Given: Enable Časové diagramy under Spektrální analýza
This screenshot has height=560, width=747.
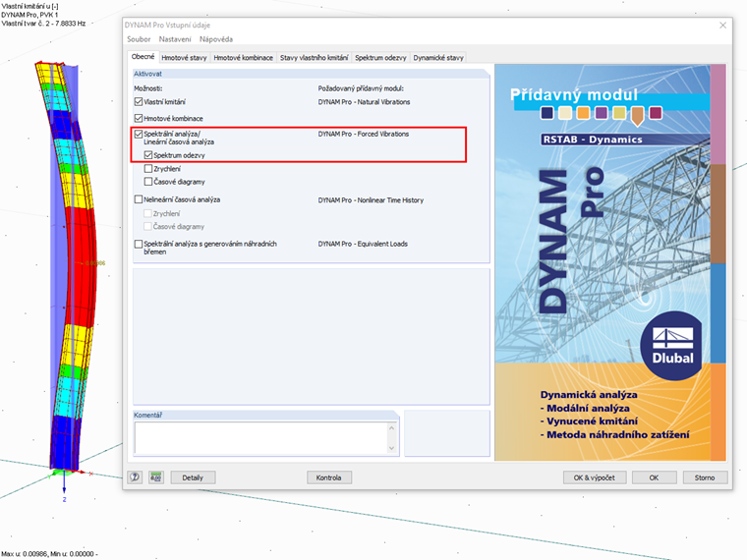Looking at the screenshot, I should coord(148,182).
